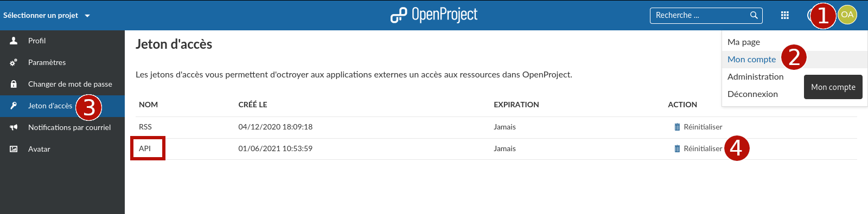Click the Jeton d'accès key icon

tap(14, 106)
